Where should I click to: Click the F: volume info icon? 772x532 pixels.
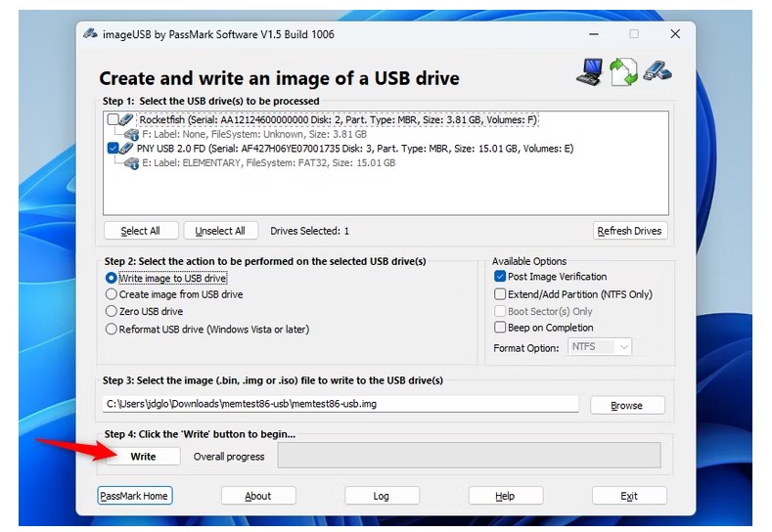tap(131, 134)
